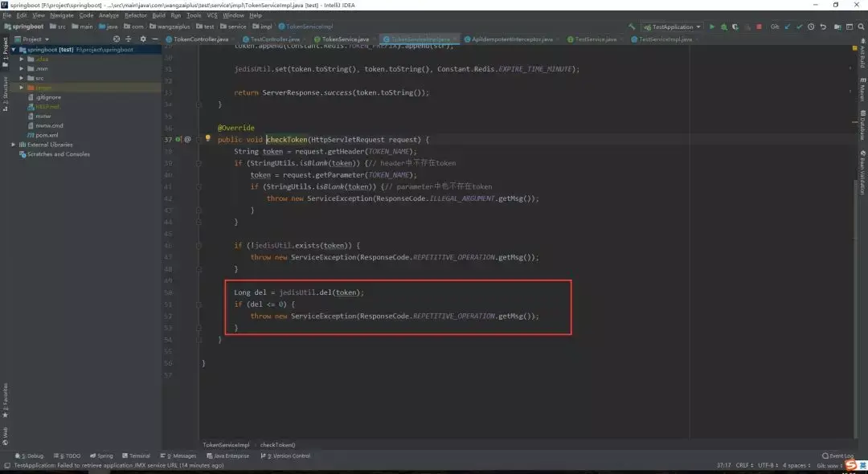Toggle the Terminal tool window button

pyautogui.click(x=136, y=456)
